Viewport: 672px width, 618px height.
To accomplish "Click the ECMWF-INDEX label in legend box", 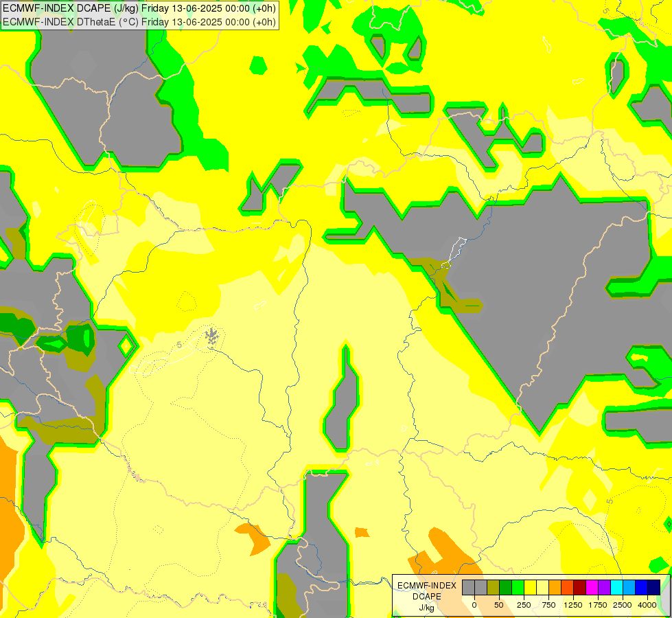I will 427,586.
